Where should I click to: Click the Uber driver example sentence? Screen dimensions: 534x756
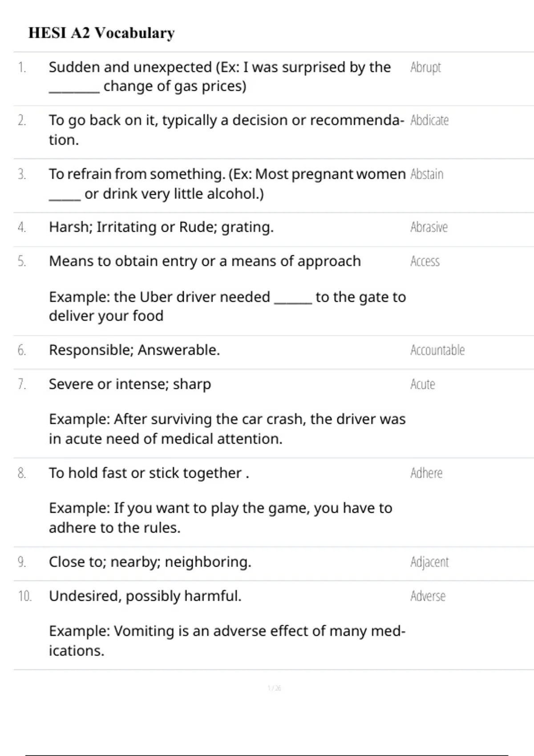227,306
